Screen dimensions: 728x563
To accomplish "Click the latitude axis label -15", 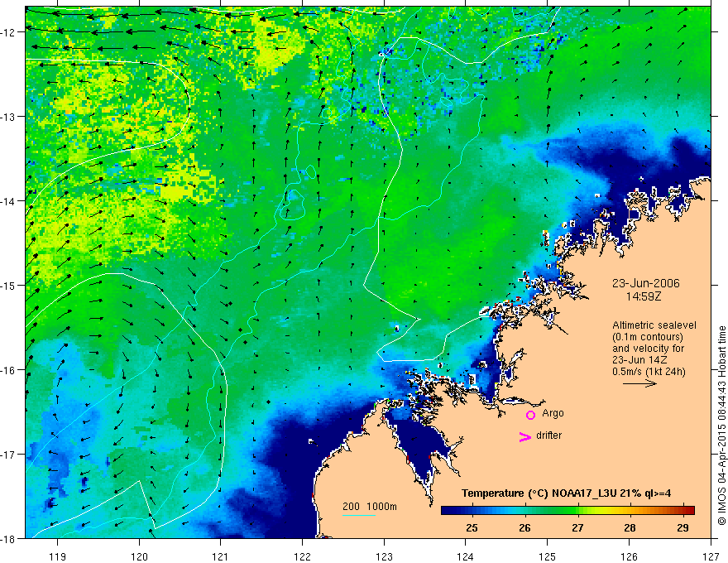I will pos(9,285).
